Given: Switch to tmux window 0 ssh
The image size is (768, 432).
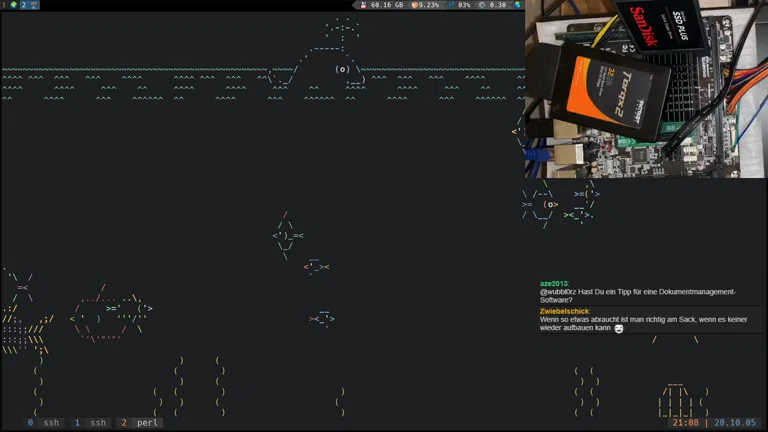Looking at the screenshot, I should tap(43, 423).
